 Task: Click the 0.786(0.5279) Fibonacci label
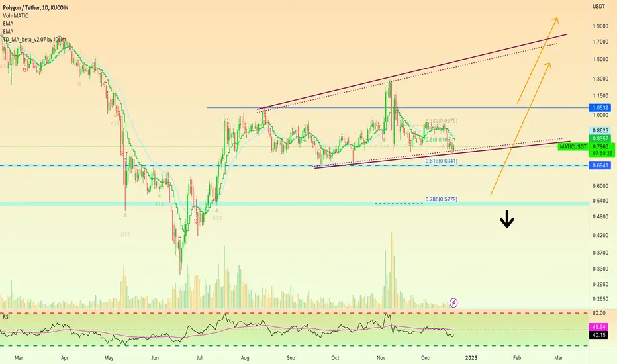tap(441, 199)
